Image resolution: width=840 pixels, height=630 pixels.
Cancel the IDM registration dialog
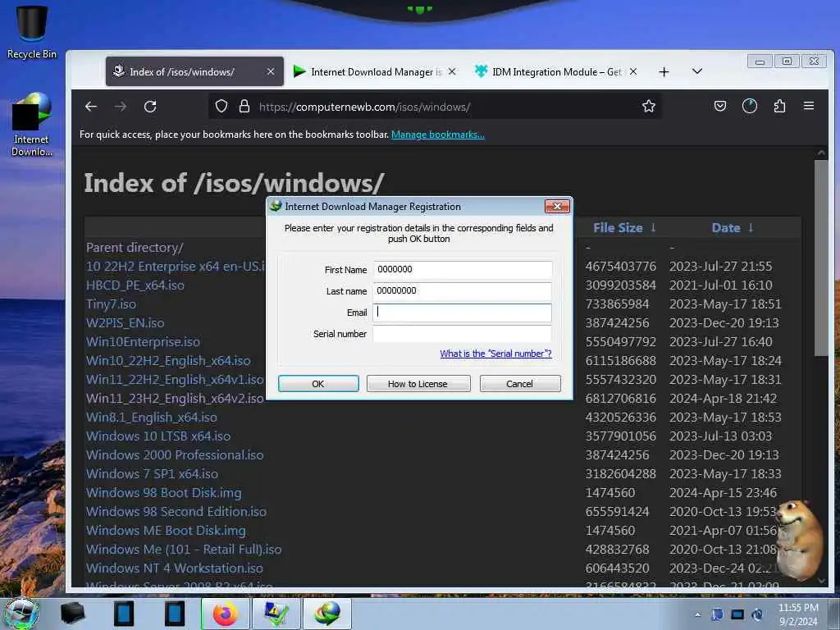click(519, 384)
